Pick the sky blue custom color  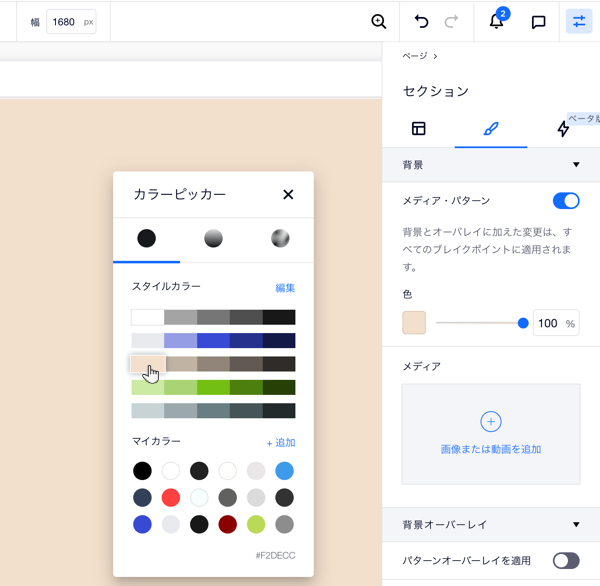click(284, 471)
